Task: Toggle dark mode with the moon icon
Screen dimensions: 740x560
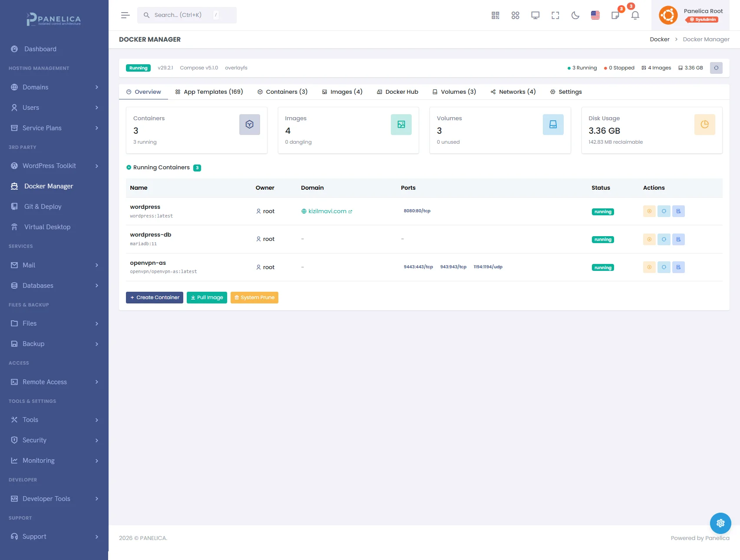Action: click(575, 16)
